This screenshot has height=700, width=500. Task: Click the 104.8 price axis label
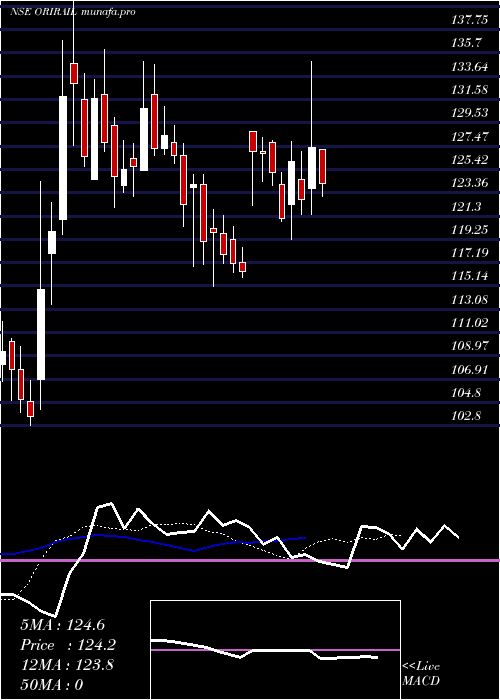[x=467, y=393]
